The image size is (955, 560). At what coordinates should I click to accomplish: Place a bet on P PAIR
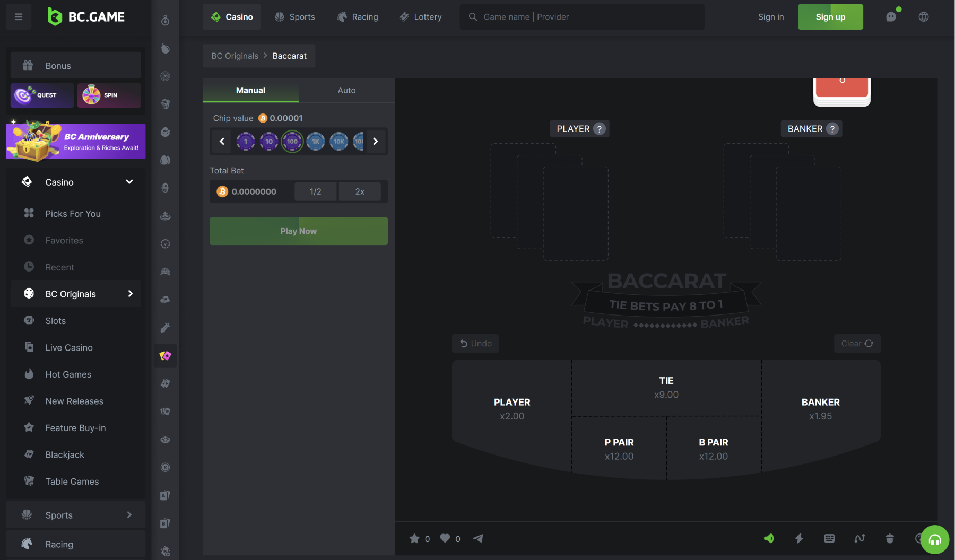click(x=619, y=449)
